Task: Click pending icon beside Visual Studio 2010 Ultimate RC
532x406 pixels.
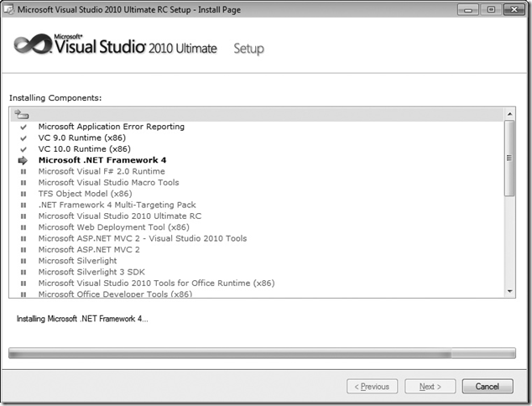Action: pyautogui.click(x=23, y=216)
